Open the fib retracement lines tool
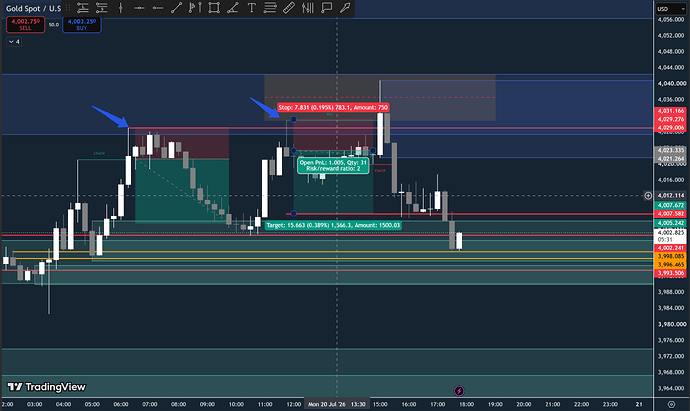Viewport: 690px width, 411px height. [270, 7]
